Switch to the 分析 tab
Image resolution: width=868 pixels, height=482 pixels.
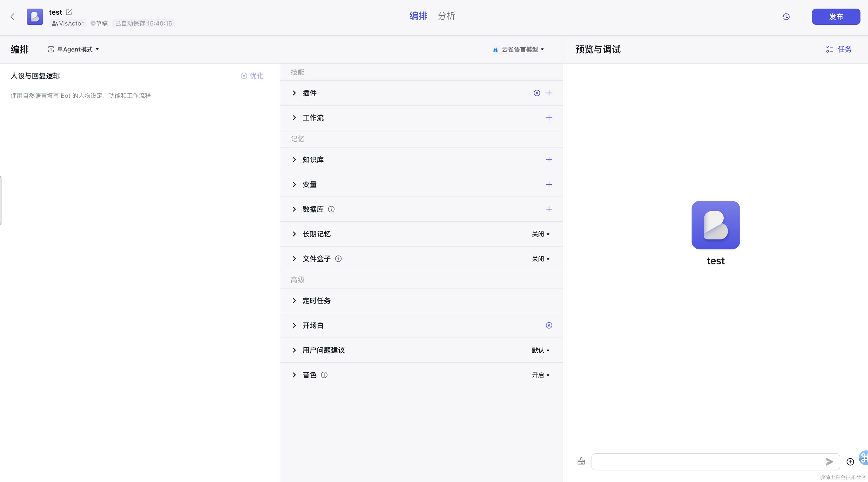coord(446,16)
